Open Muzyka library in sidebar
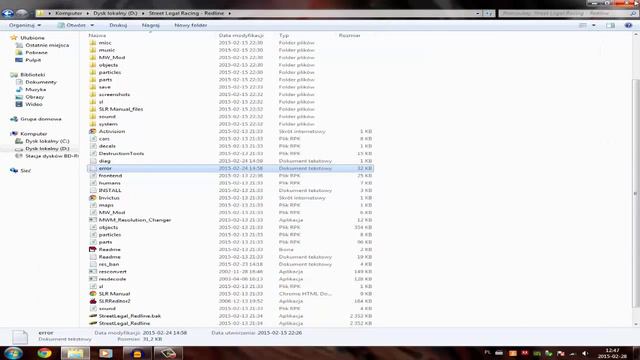This screenshot has width=640, height=360. point(36,89)
